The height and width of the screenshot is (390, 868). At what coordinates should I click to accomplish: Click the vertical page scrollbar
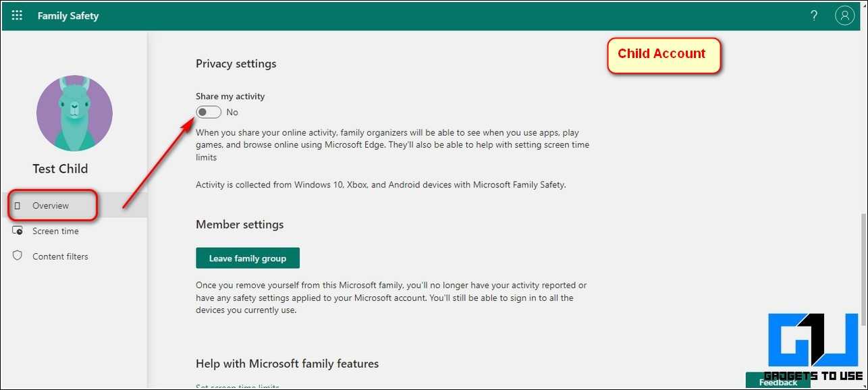pos(864,270)
